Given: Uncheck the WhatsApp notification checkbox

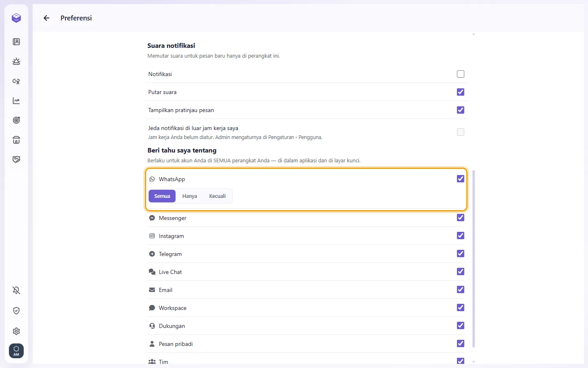Looking at the screenshot, I should coord(461,179).
